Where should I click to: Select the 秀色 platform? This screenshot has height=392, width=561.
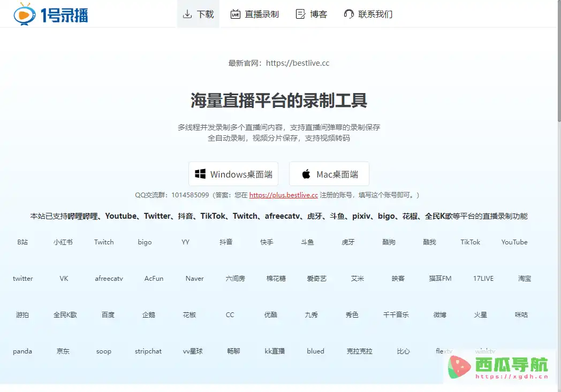pos(352,315)
